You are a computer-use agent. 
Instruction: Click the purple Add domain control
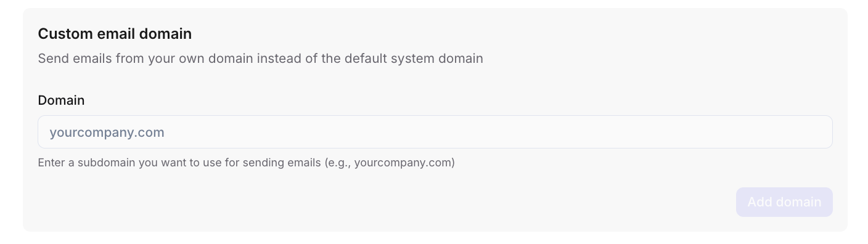(784, 202)
